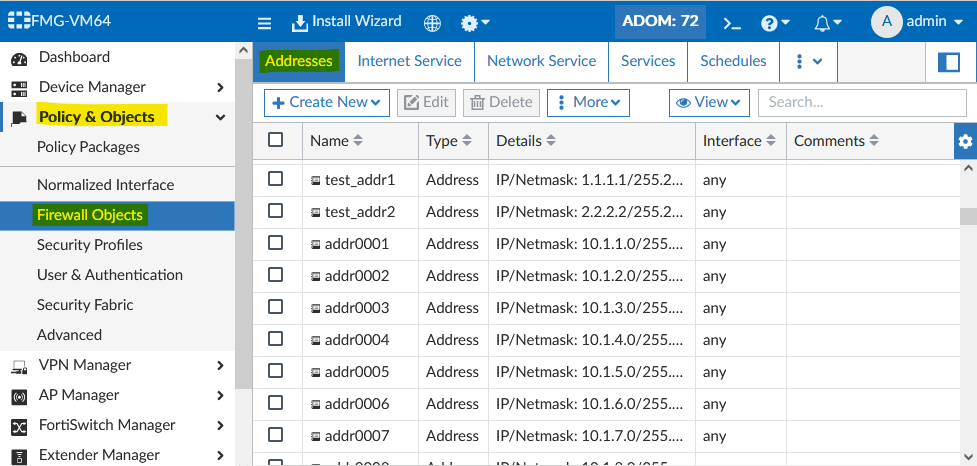977x466 pixels.
Task: Open Policy Packages in sidebar
Action: coord(88,148)
